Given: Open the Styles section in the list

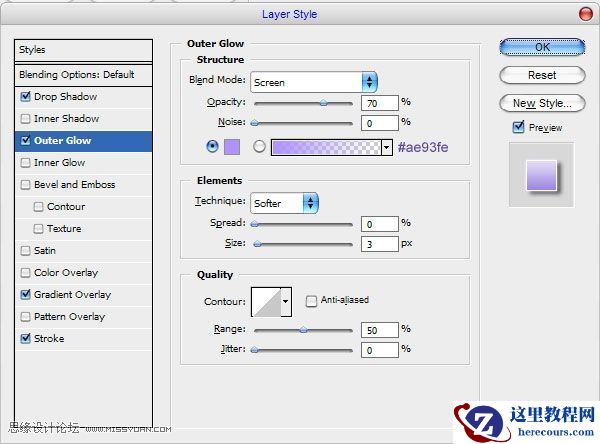Looking at the screenshot, I should click(83, 50).
